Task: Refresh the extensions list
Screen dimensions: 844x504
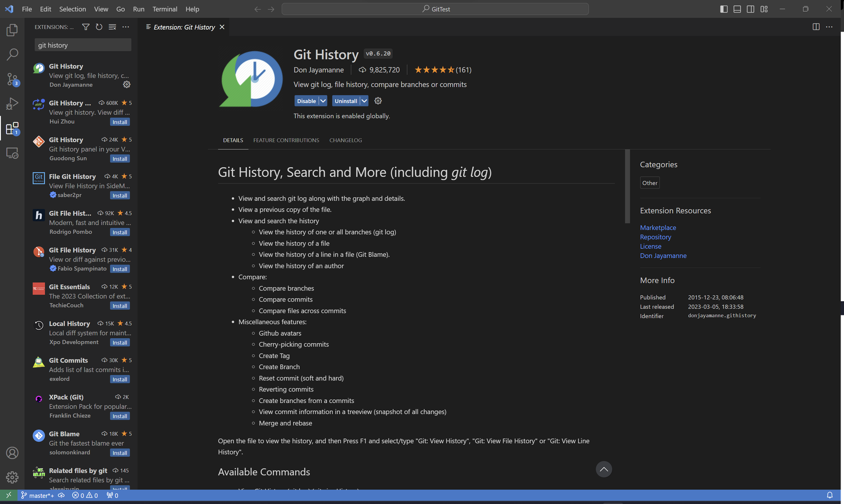Action: coord(99,27)
